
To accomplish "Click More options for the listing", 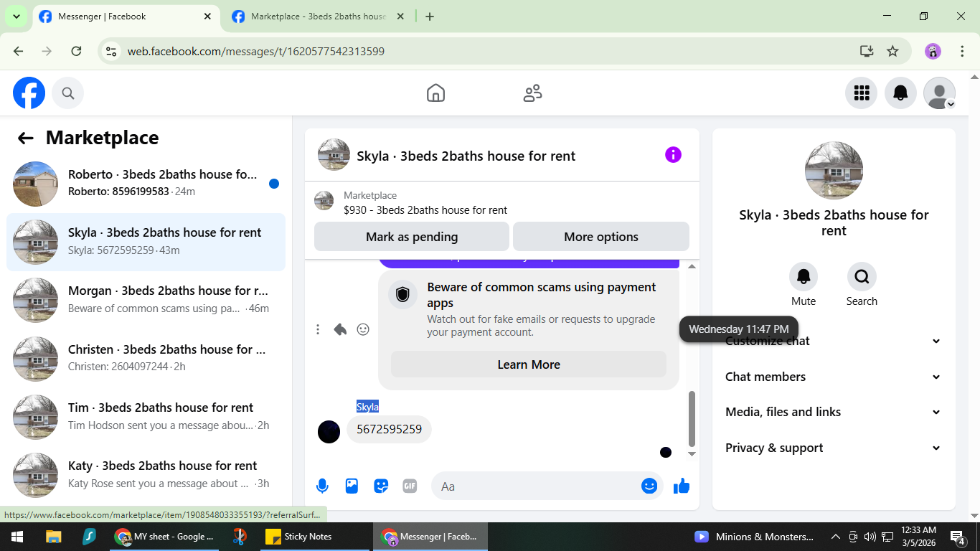I will click(601, 237).
